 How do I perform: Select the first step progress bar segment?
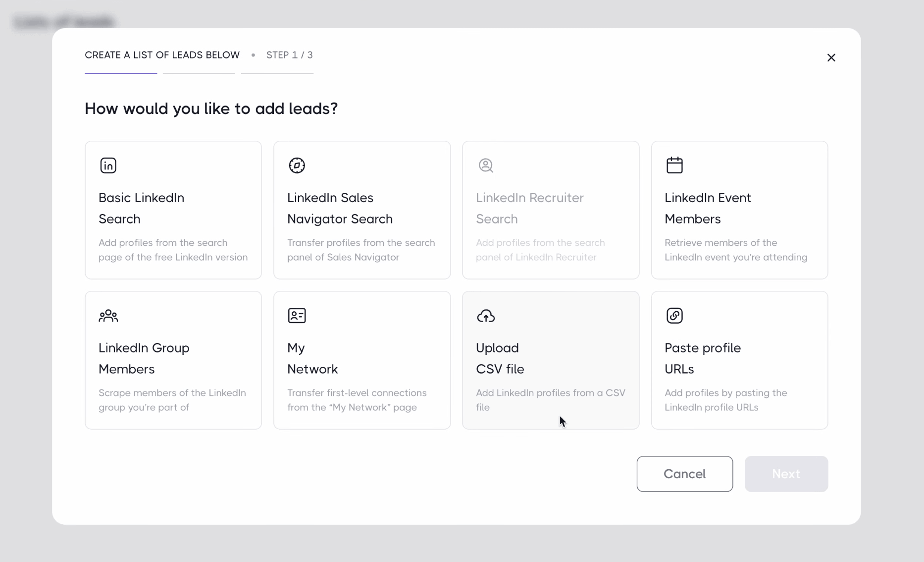coord(121,73)
